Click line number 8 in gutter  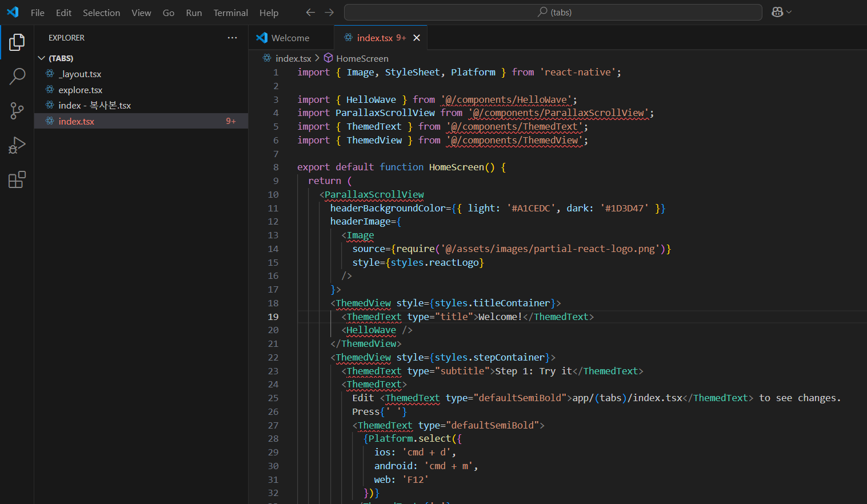tap(276, 167)
